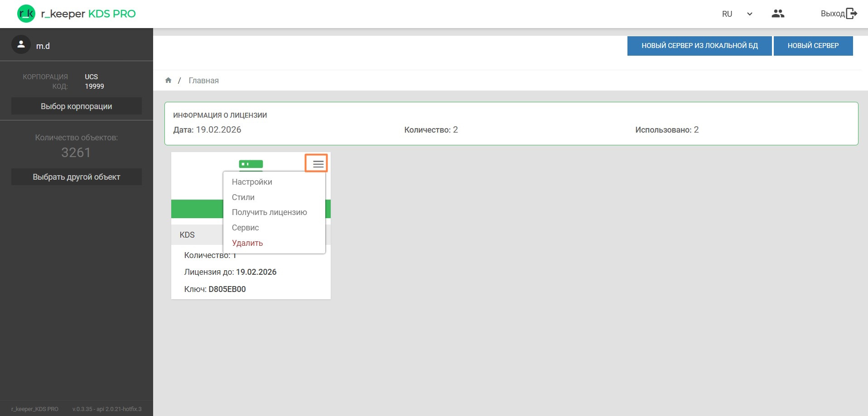
Task: Select Получить лицензию menu entry
Action: pyautogui.click(x=269, y=212)
